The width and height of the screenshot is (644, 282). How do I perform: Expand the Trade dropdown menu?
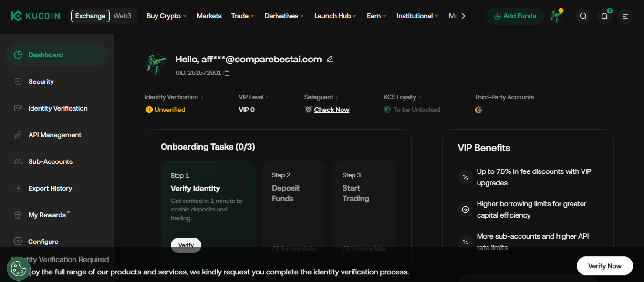[x=242, y=16]
